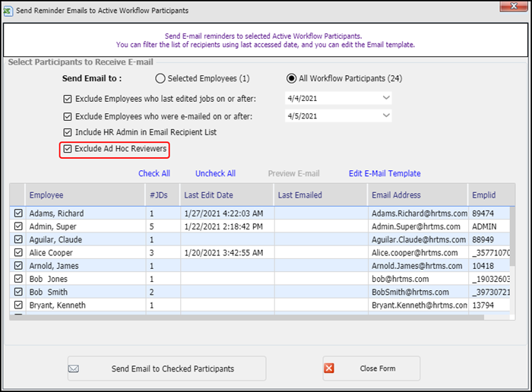This screenshot has height=392, width=532.
Task: Uncheck the row checkbox for Adams, Richard
Action: click(x=18, y=214)
